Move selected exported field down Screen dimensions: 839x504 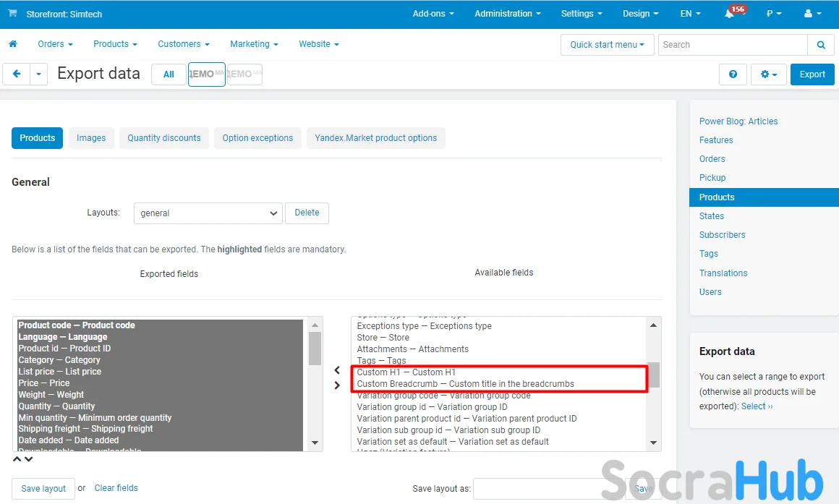29,459
